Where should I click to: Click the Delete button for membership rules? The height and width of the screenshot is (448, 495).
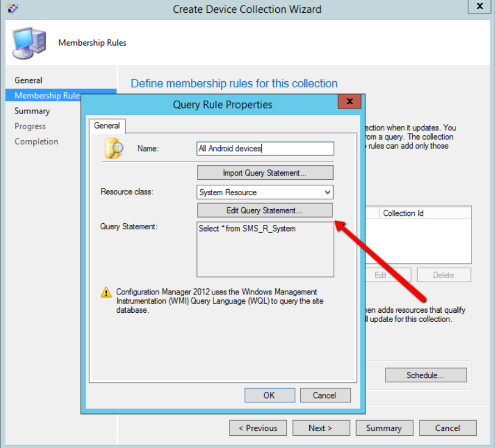point(444,275)
